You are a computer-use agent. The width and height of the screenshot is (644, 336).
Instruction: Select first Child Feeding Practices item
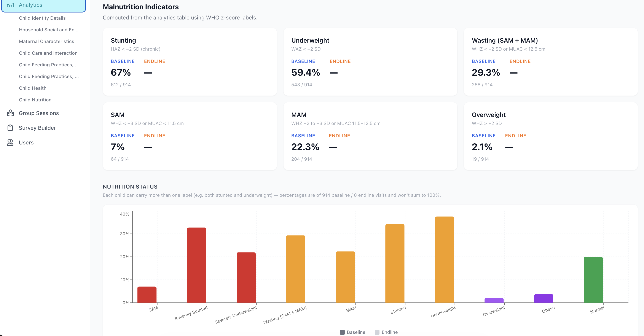click(x=49, y=65)
